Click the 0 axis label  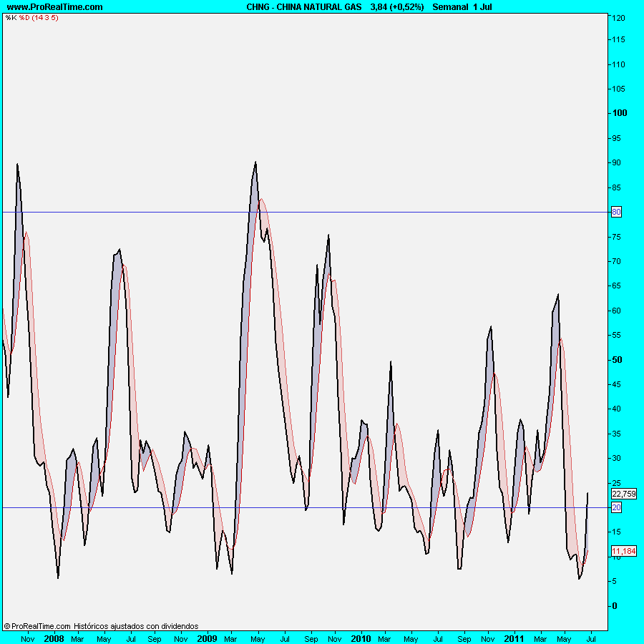click(615, 606)
